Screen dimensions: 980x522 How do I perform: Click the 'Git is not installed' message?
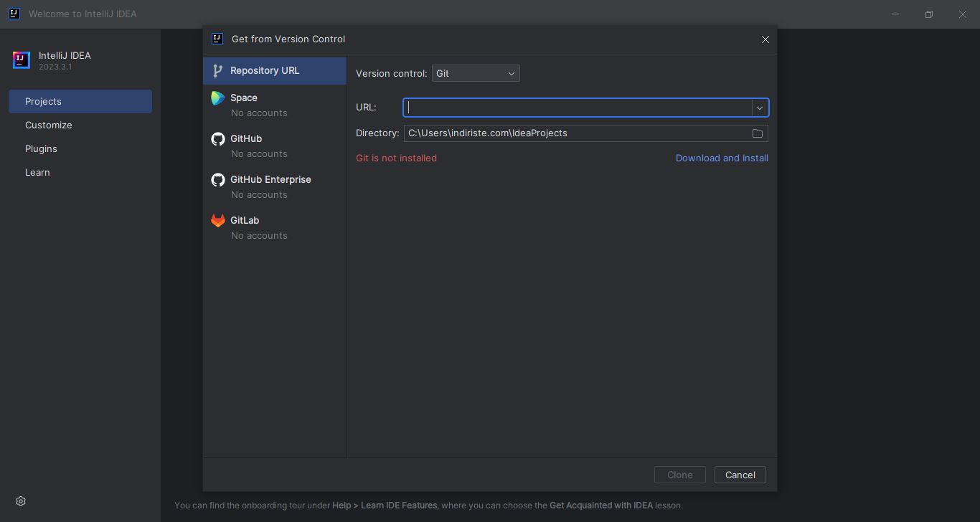pyautogui.click(x=396, y=158)
